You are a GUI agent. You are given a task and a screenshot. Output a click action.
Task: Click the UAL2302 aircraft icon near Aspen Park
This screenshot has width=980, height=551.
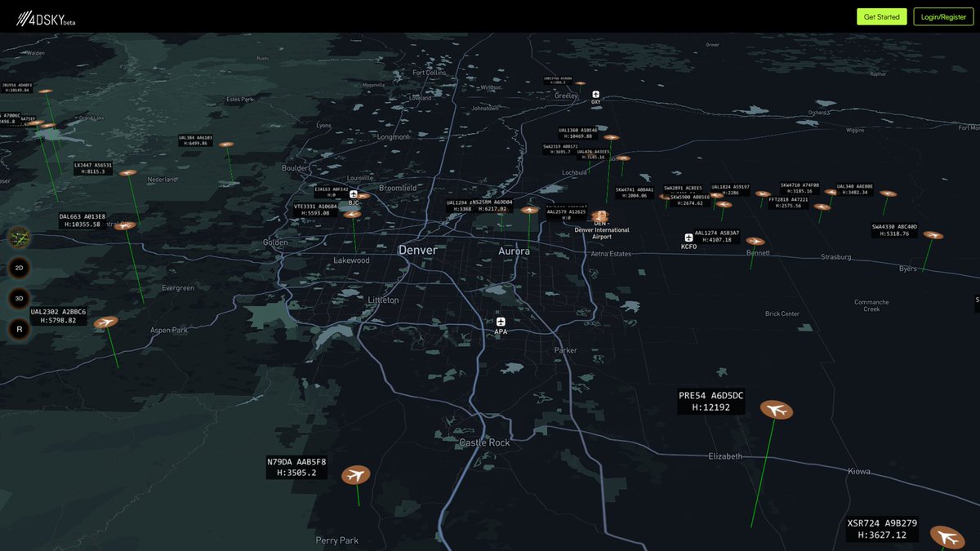pyautogui.click(x=105, y=322)
